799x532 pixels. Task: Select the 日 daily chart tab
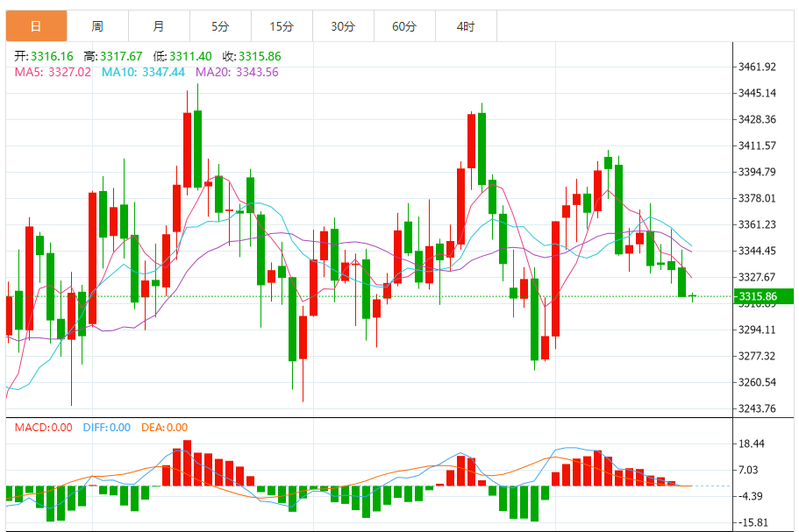click(x=36, y=26)
